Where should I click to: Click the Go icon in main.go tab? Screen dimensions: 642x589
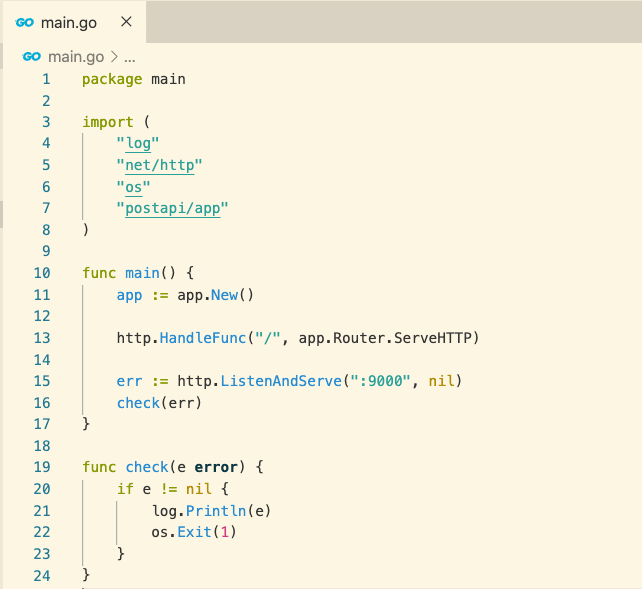[25, 23]
